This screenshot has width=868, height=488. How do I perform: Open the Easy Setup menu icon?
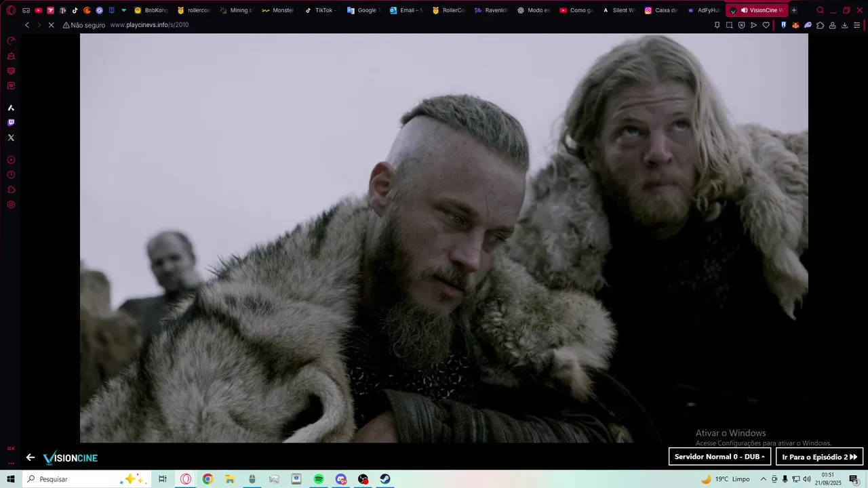[x=857, y=25]
